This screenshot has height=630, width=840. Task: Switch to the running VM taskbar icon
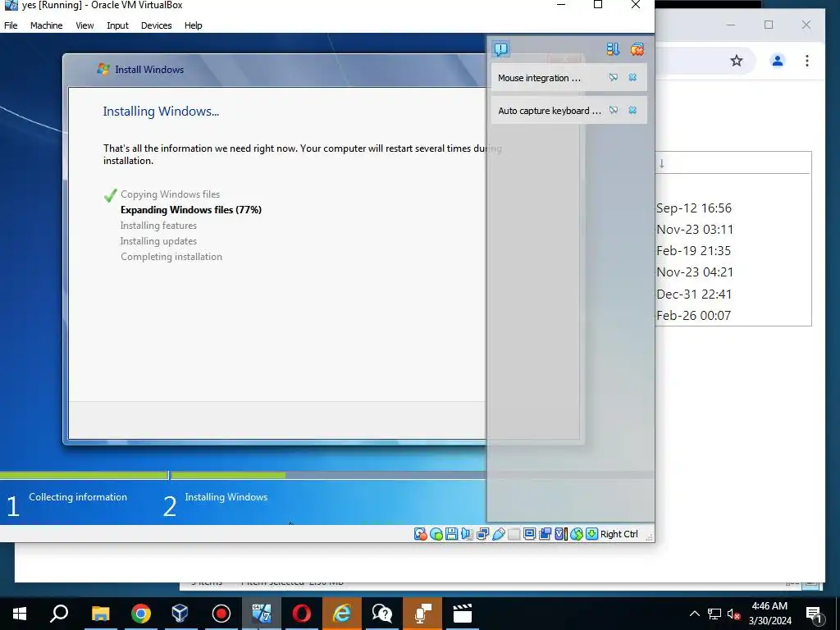(x=262, y=614)
